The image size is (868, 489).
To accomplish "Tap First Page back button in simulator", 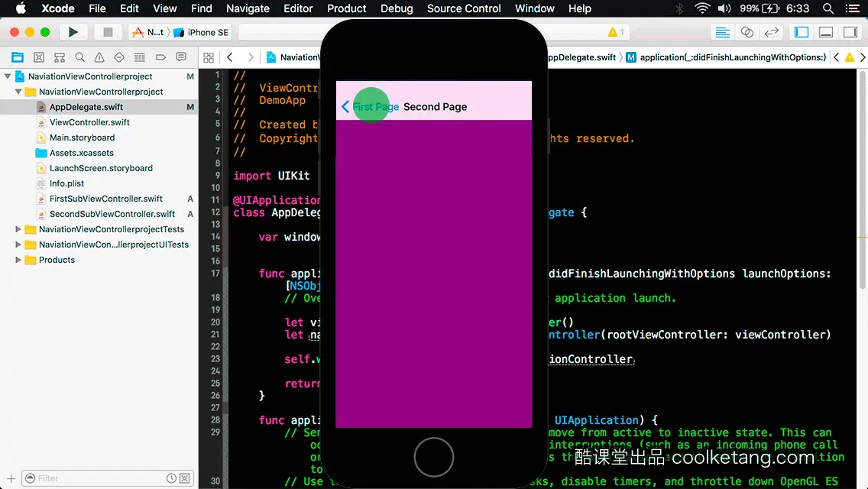I will (x=370, y=107).
